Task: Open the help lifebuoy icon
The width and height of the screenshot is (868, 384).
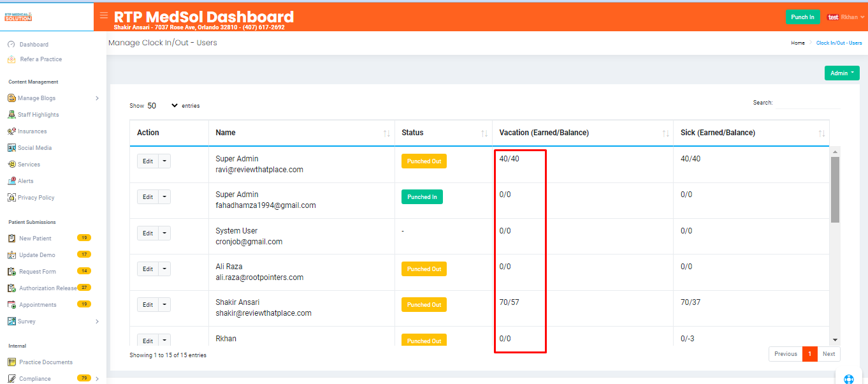Action: [849, 379]
